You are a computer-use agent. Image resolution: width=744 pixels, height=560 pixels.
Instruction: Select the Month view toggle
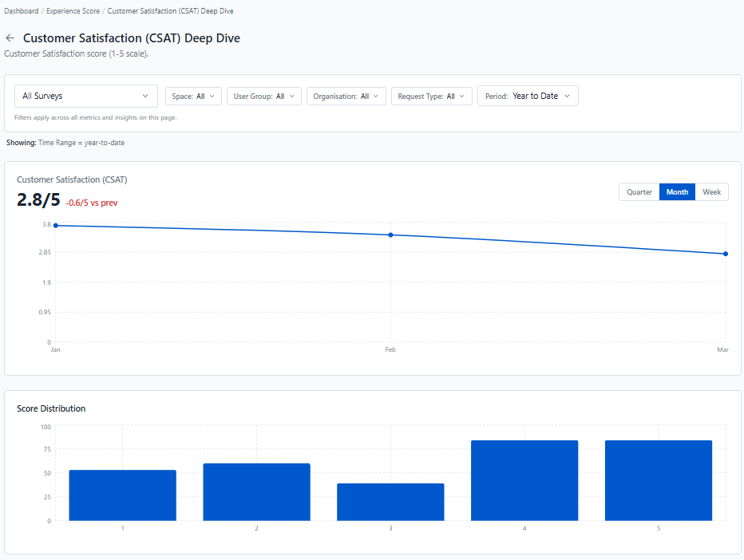677,192
